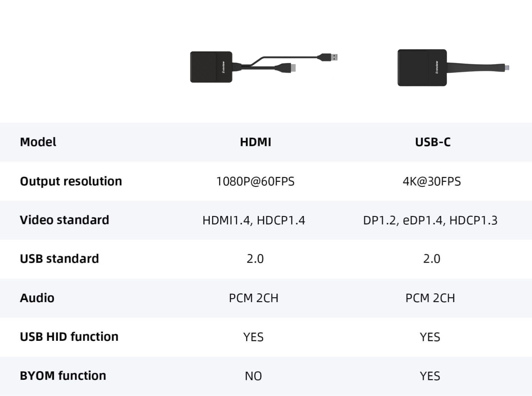The width and height of the screenshot is (532, 396).
Task: Click the 4K@30FPS value
Action: 431,181
